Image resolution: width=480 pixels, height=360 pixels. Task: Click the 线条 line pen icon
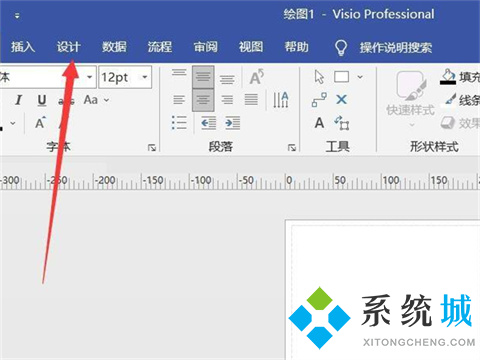point(451,100)
